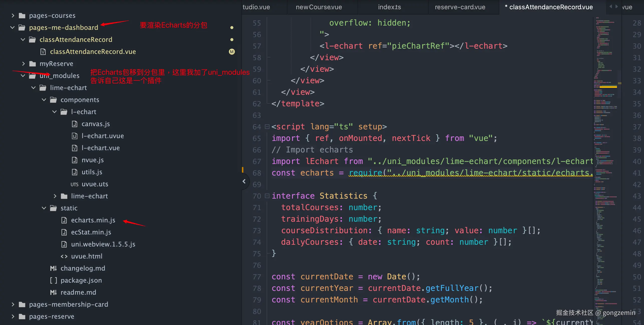644x325 pixels.
Task: Fold the script block at line 64
Action: click(267, 127)
